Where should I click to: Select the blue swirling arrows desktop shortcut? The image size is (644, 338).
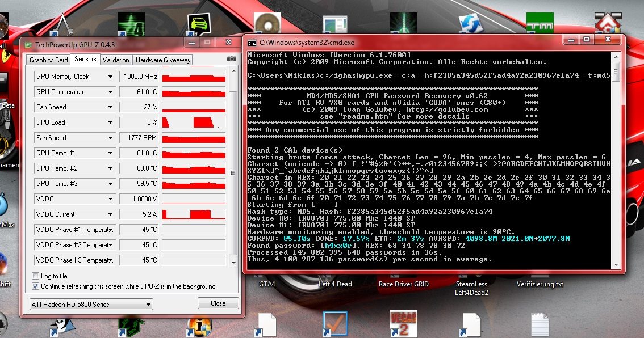click(471, 23)
